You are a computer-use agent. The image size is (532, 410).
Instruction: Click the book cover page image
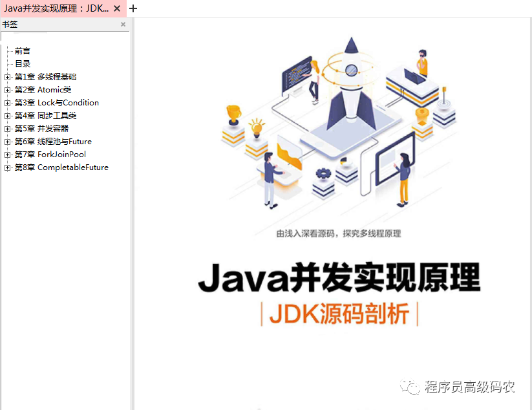(x=332, y=214)
